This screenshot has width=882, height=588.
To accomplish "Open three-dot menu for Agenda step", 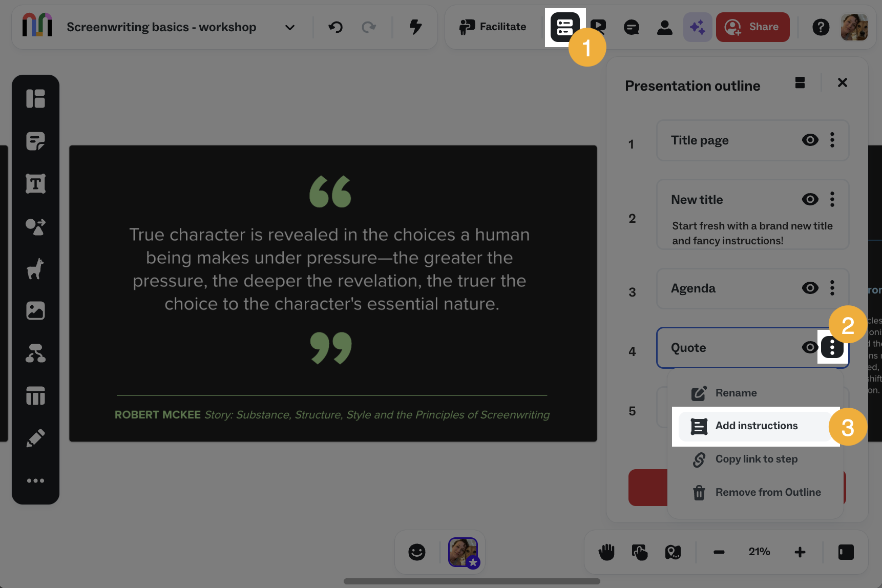I will tap(832, 288).
